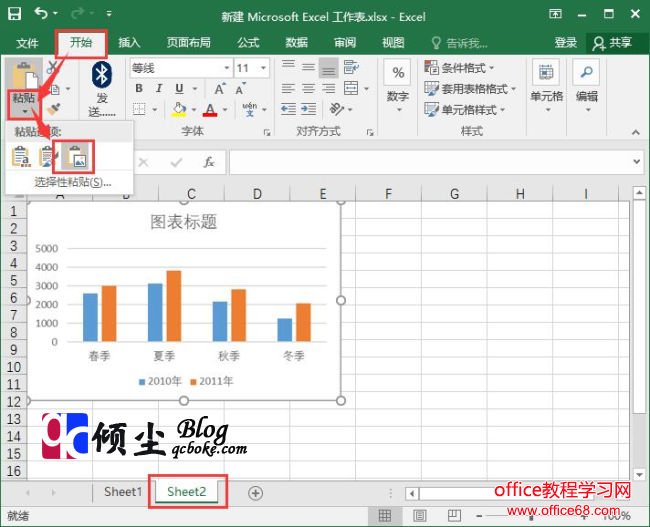Switch to the Insert ribbon tab
Image resolution: width=650 pixels, height=527 pixels.
coord(129,43)
